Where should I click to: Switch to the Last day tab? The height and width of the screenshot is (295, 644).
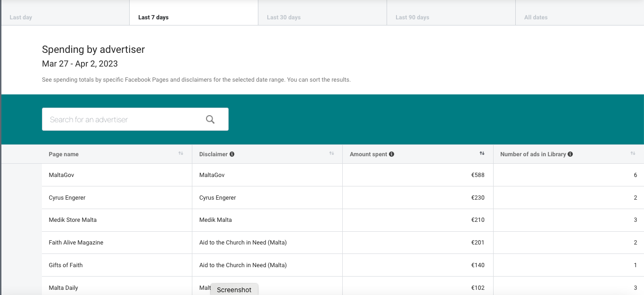21,17
